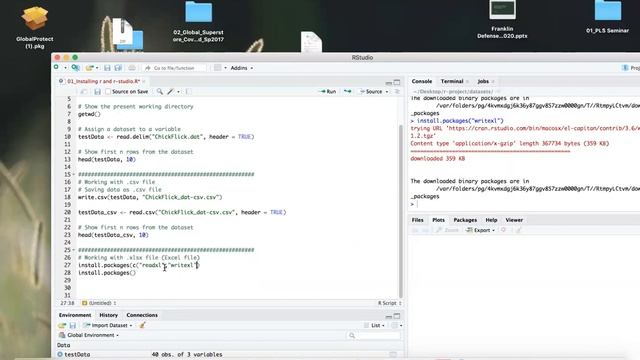Switch to the Plots tab

[x=438, y=220]
